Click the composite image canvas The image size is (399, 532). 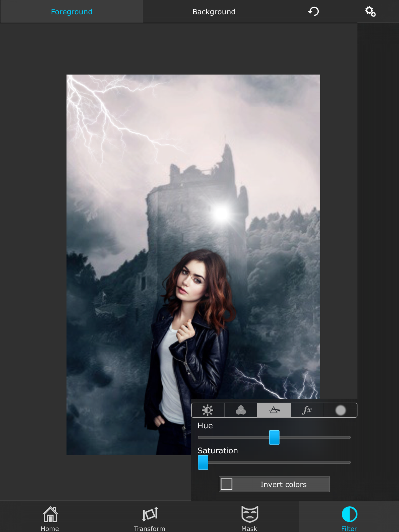click(193, 265)
